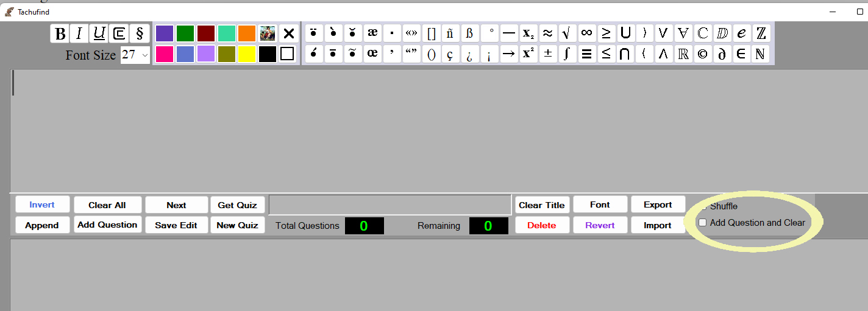Insert the inverted question mark ¿
This screenshot has height=311, width=868.
[469, 54]
